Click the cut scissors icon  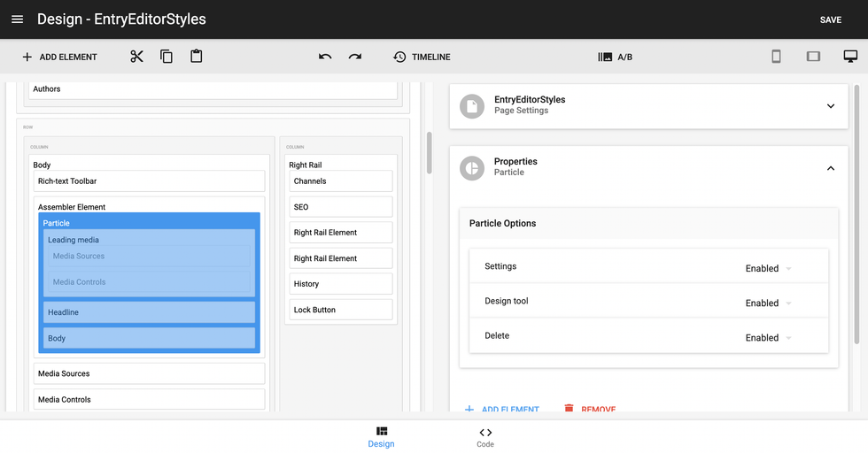[x=136, y=57]
